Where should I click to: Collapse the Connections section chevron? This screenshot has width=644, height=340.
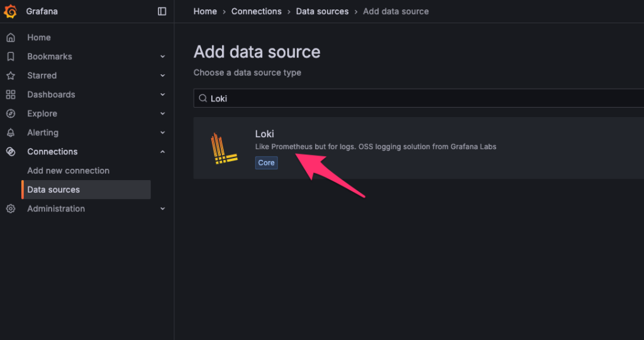pos(163,152)
